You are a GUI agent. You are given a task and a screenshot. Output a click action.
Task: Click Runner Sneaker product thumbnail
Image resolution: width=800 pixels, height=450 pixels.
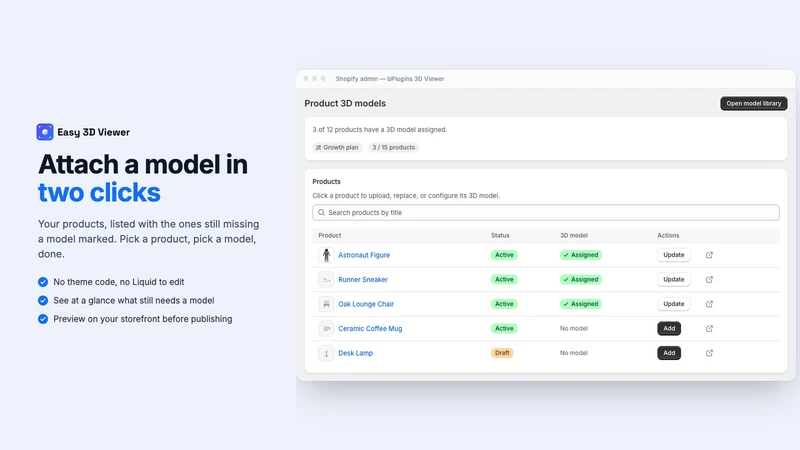327,280
